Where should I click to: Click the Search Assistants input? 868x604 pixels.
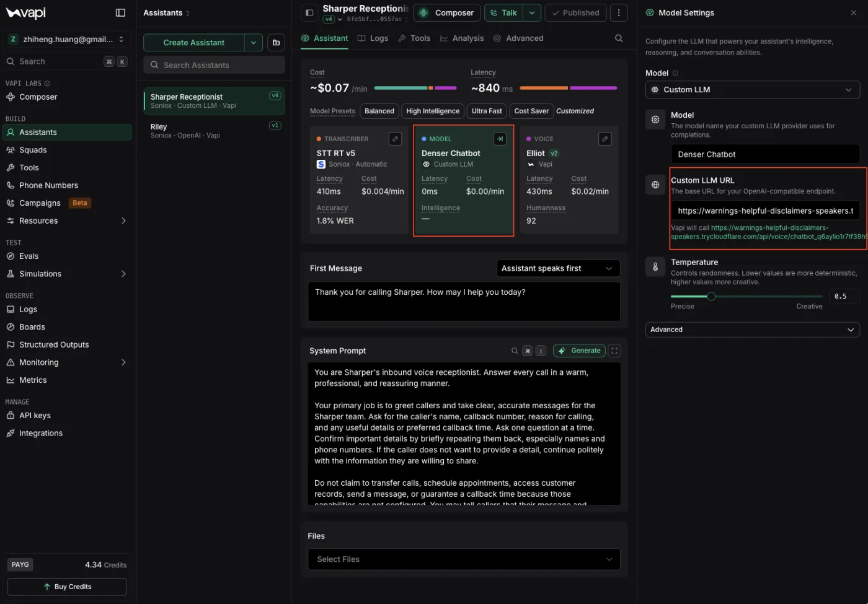215,65
